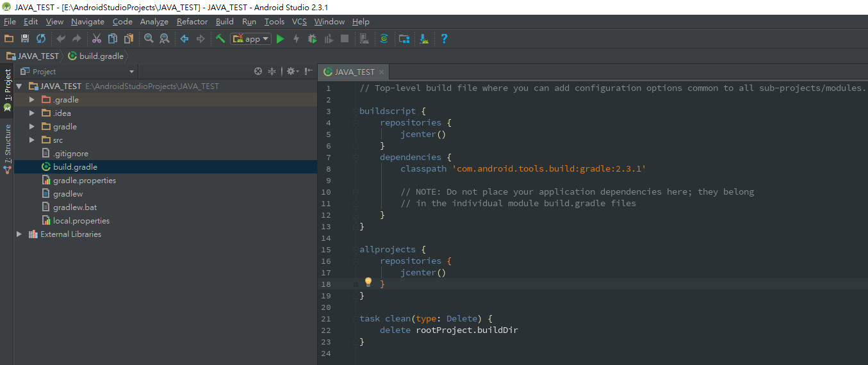Click the Find magnifier icon
This screenshot has width=868, height=365.
pyautogui.click(x=149, y=39)
